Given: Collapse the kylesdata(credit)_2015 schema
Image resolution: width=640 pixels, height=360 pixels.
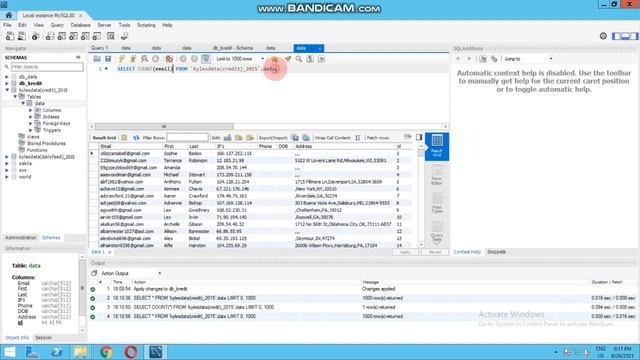Looking at the screenshot, I should point(7,90).
